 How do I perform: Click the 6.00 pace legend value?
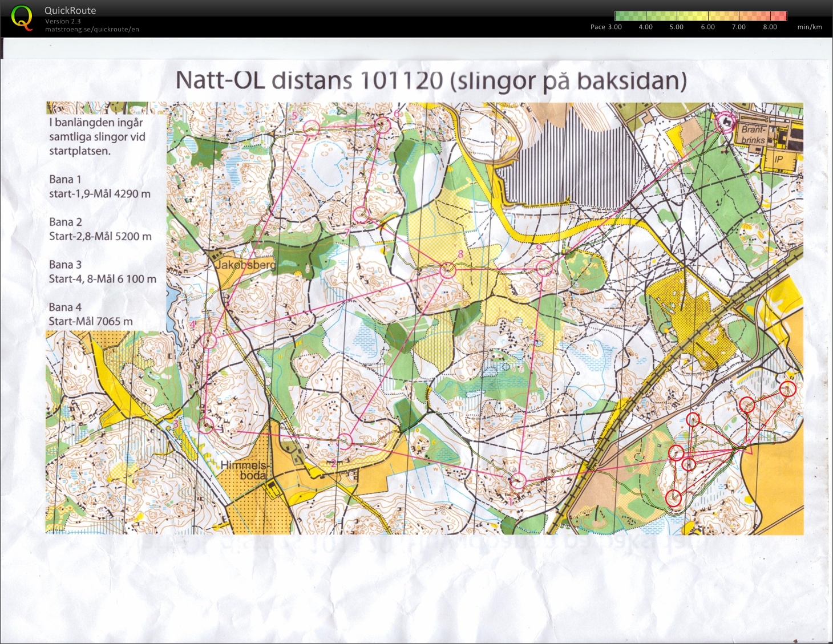(x=707, y=27)
